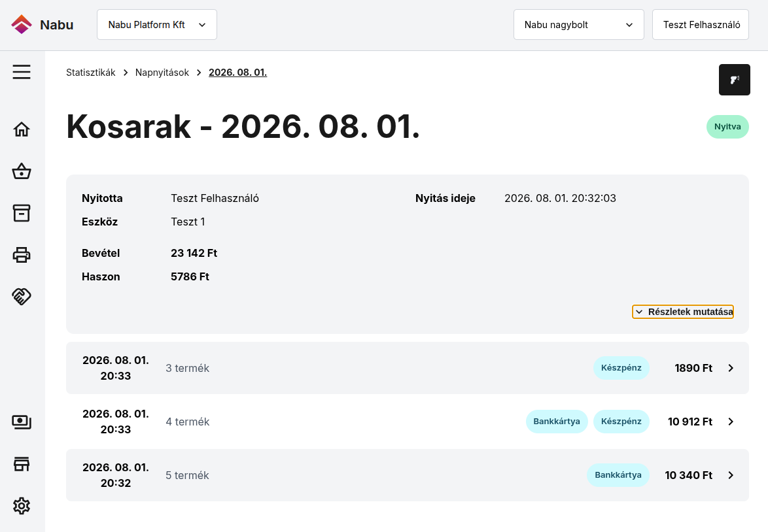Open the handshake partners sidebar icon

(22, 296)
